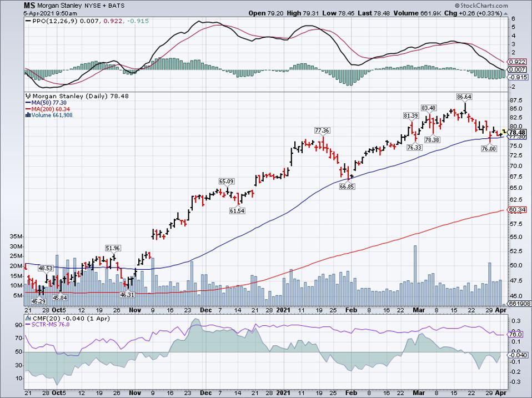Viewport: 532px width, 398px height.
Task: Click the 78.48 last price axis label
Action: coord(518,133)
